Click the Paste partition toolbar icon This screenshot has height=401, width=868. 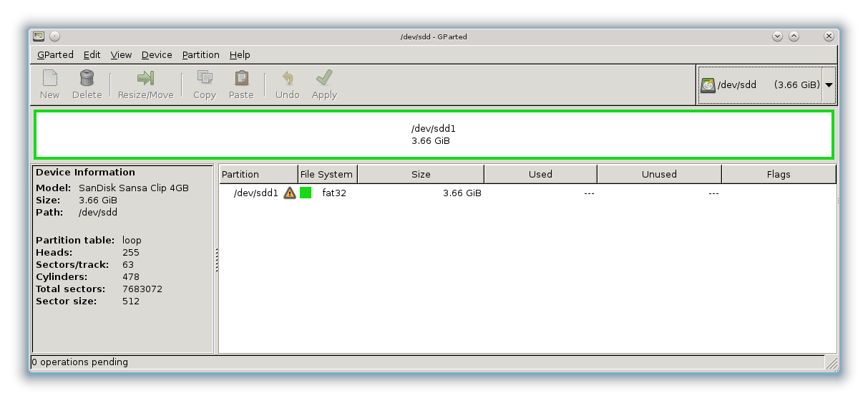(241, 78)
